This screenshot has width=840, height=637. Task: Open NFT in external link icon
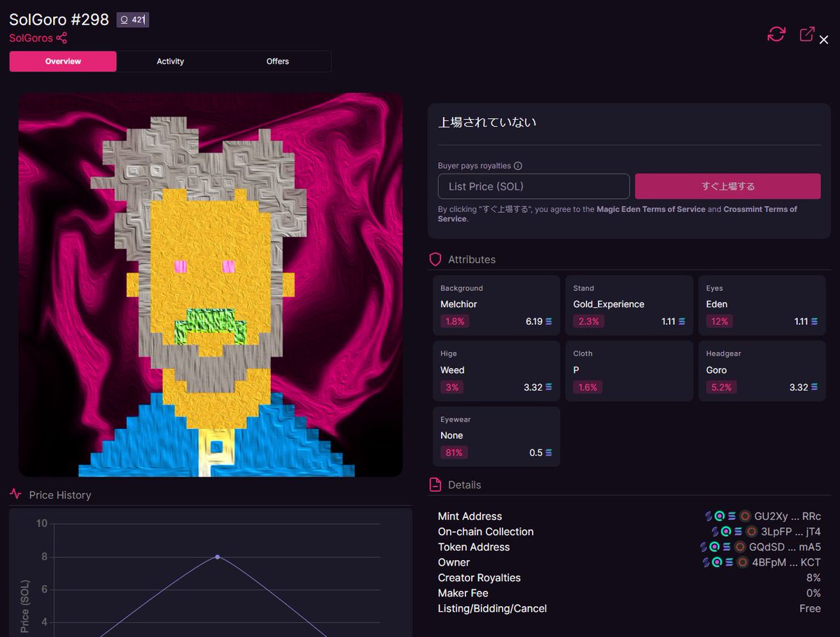(807, 34)
